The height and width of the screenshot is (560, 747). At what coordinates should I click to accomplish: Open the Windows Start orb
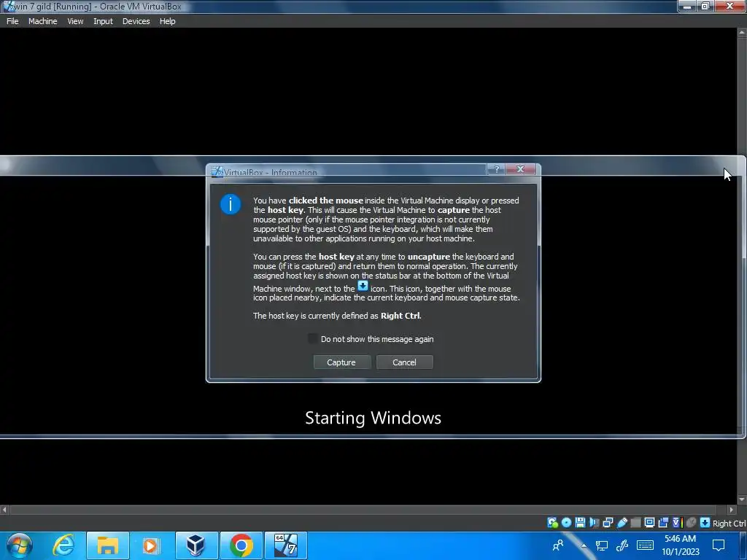click(19, 545)
